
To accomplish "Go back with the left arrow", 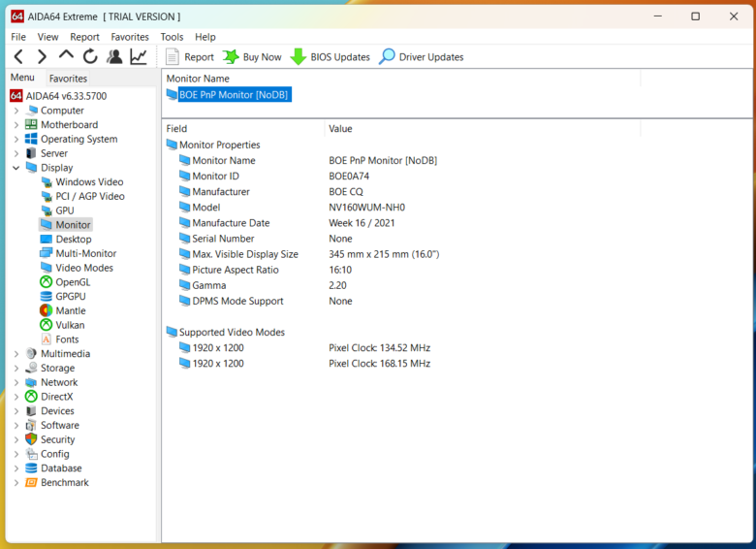I will click(x=18, y=57).
